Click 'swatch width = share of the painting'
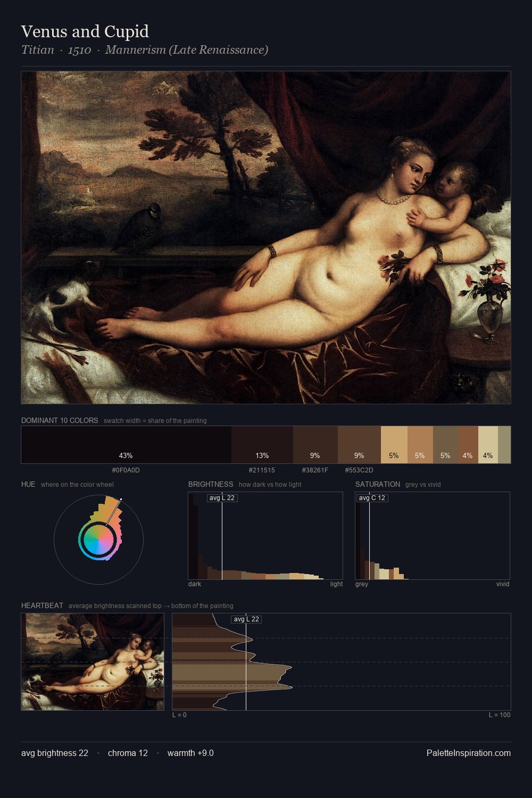 click(x=155, y=421)
